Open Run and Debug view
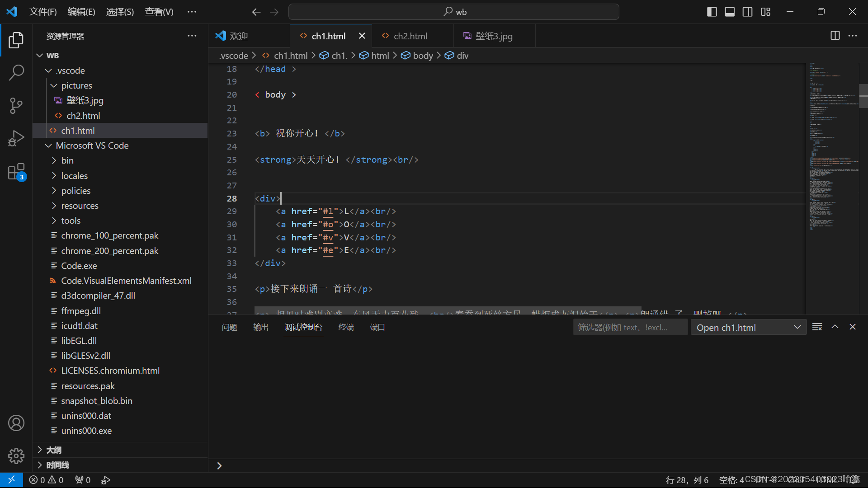This screenshot has height=488, width=868. coord(16,138)
